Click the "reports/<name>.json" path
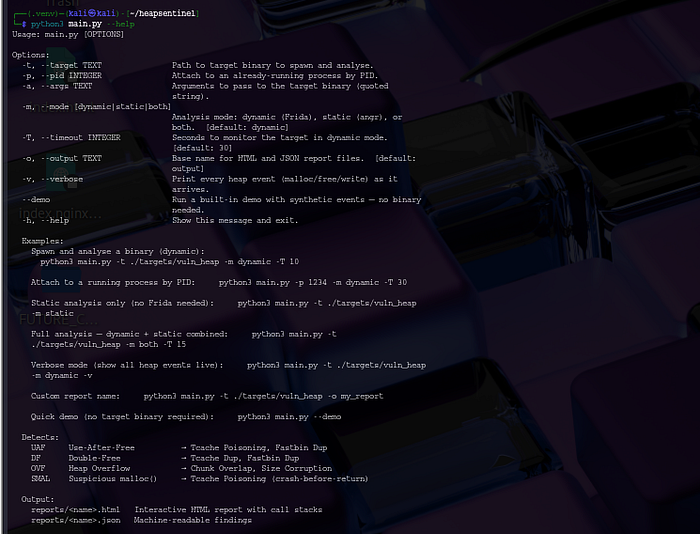This screenshot has height=534, width=700. tap(75, 520)
